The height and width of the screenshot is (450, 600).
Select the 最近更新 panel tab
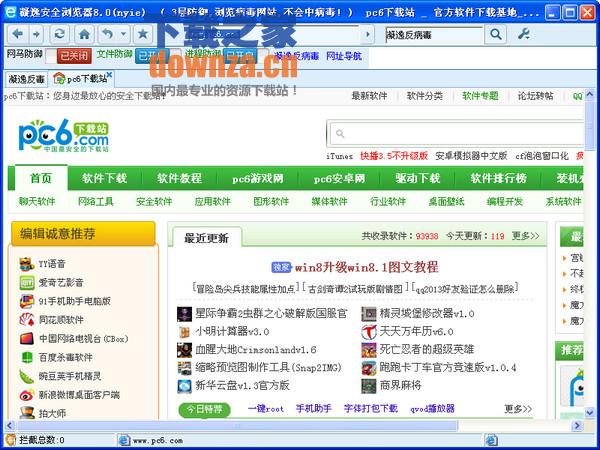pos(207,238)
